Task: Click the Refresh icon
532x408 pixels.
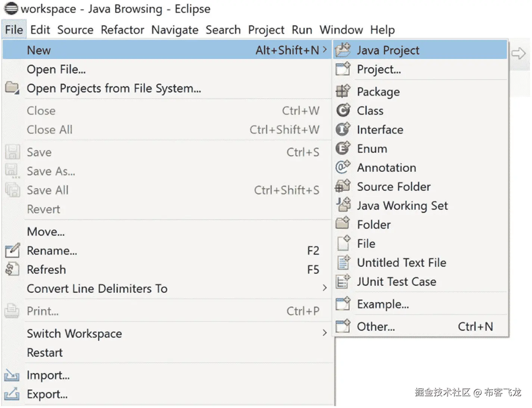Action: [12, 270]
